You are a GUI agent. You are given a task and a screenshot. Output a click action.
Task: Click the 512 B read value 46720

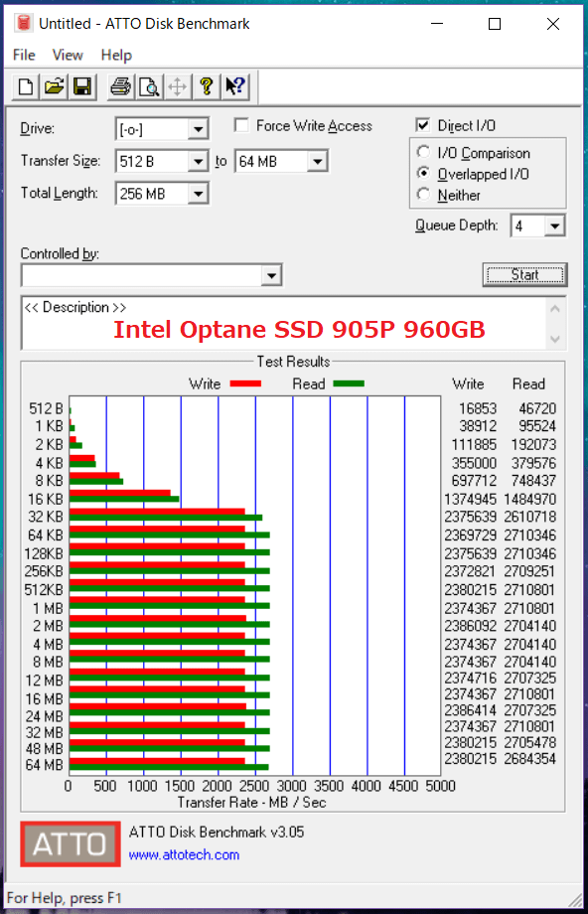[537, 408]
